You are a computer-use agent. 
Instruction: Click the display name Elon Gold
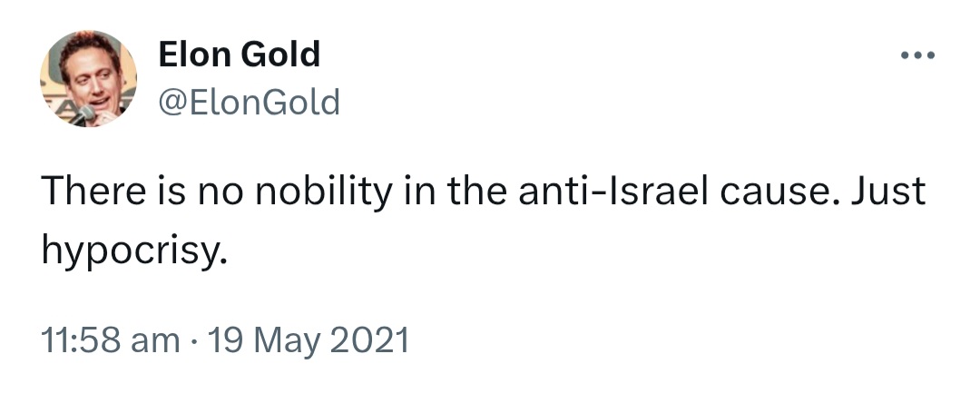click(239, 54)
